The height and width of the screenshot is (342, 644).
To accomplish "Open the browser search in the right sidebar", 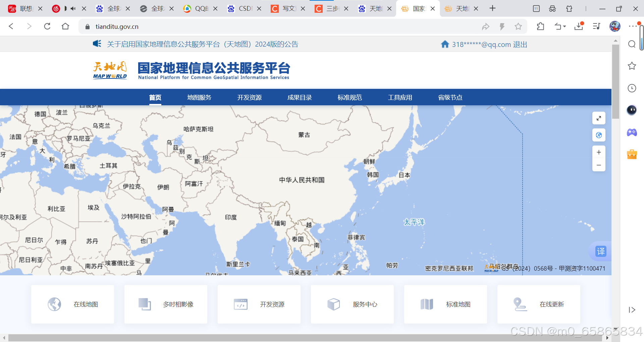I will pyautogui.click(x=632, y=44).
